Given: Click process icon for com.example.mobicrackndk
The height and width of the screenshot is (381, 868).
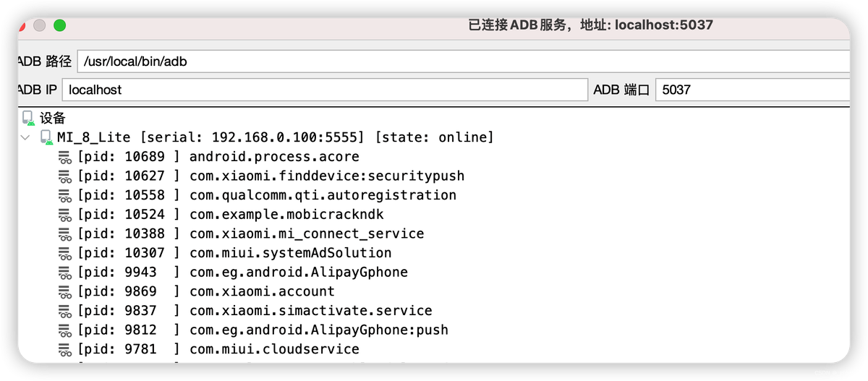Looking at the screenshot, I should 65,215.
